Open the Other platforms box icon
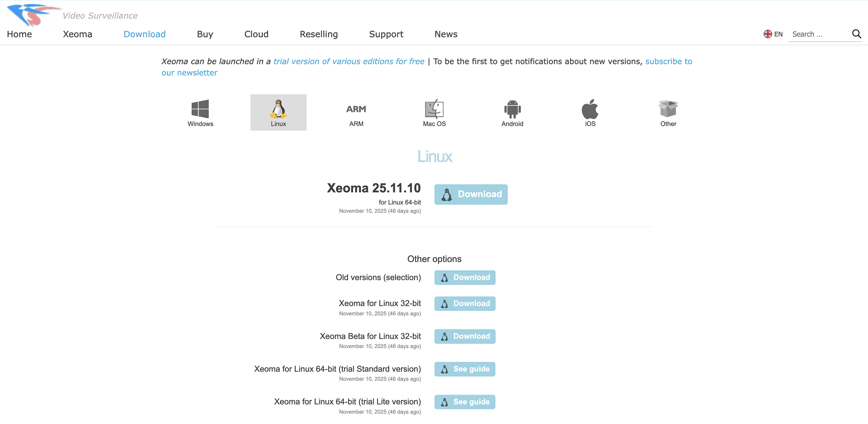This screenshot has width=868, height=424. click(668, 109)
